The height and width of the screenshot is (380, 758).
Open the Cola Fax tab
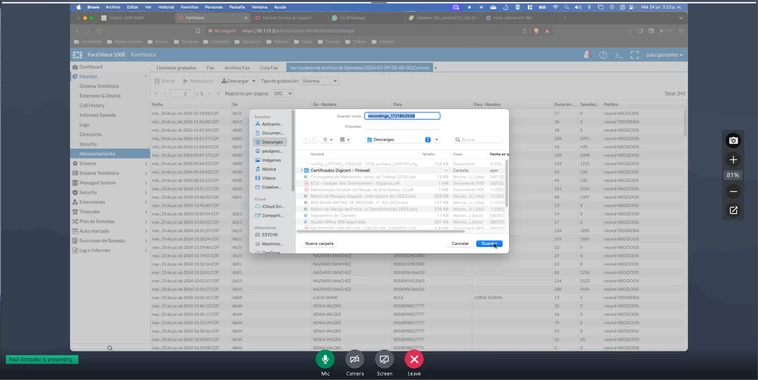(269, 68)
